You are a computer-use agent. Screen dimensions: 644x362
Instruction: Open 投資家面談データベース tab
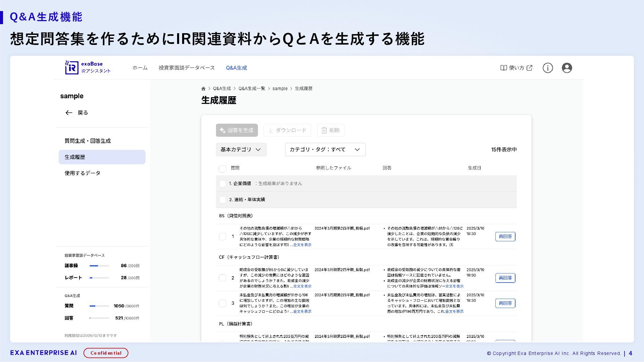pyautogui.click(x=186, y=68)
